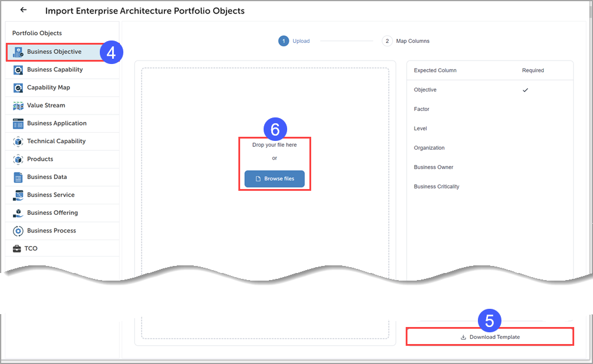Click the Technical Capability icon
The image size is (593, 364).
pos(18,141)
